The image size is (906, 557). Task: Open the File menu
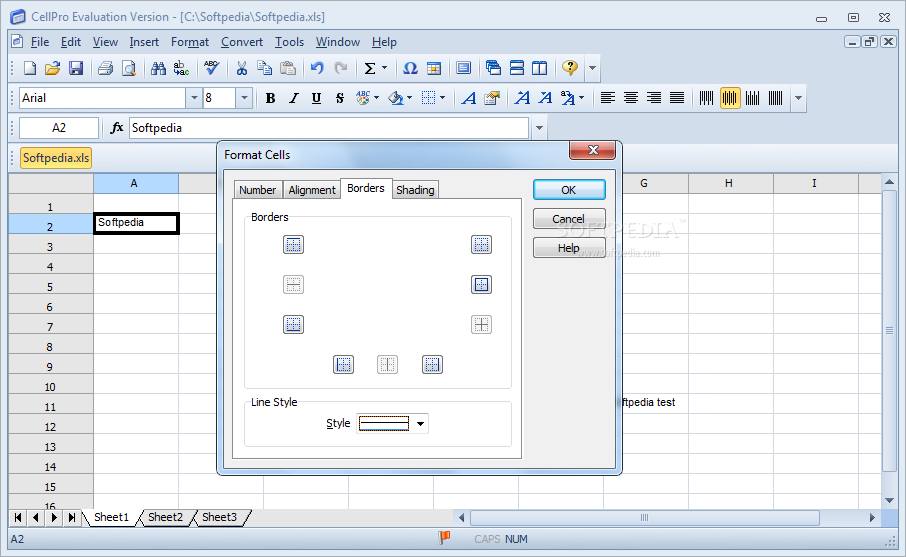pyautogui.click(x=40, y=42)
